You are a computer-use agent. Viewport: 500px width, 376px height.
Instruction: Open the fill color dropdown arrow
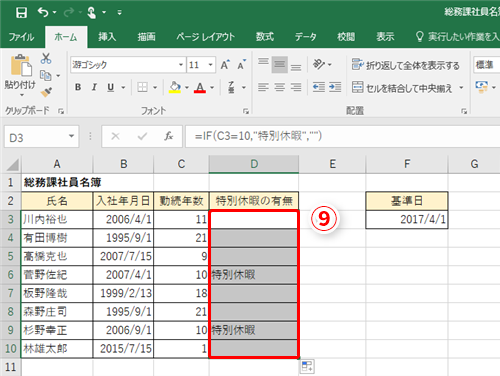tap(187, 88)
